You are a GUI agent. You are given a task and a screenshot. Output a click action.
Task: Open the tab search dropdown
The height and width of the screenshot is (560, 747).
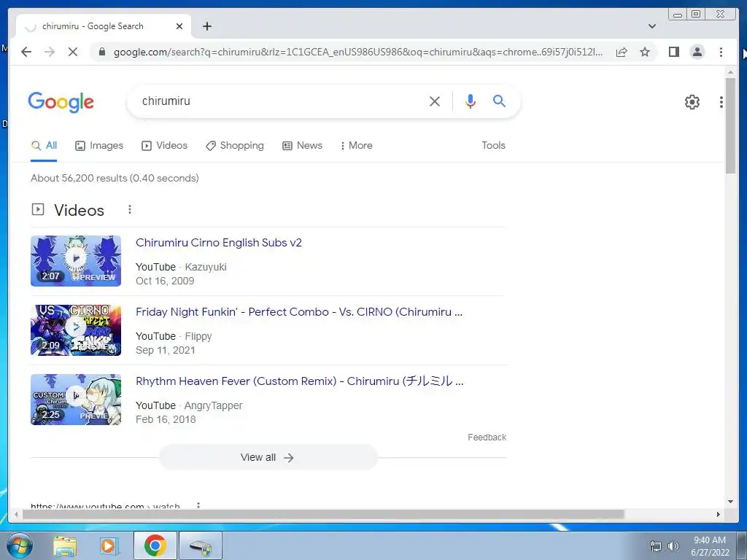pyautogui.click(x=651, y=26)
